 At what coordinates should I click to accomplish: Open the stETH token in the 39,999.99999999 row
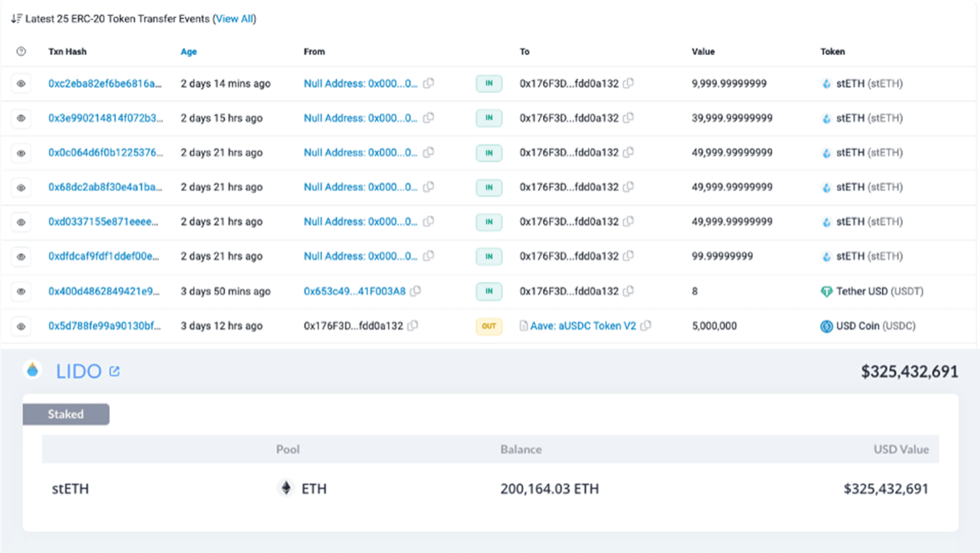869,118
